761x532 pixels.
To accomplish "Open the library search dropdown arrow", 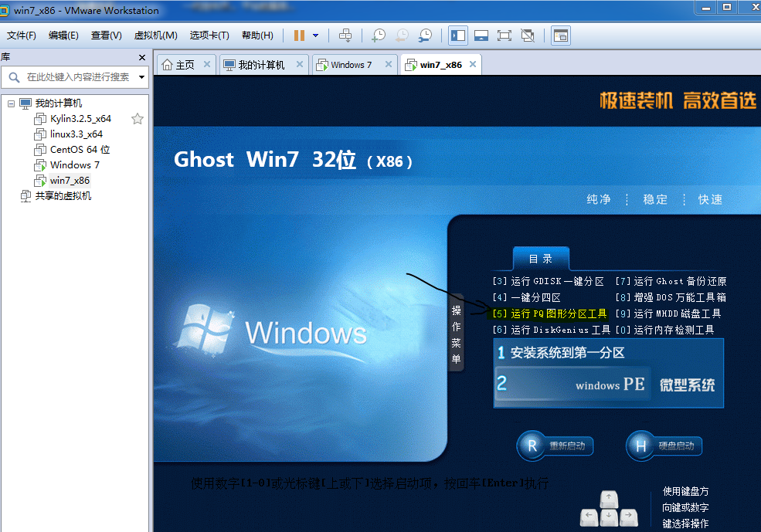I will [x=141, y=77].
